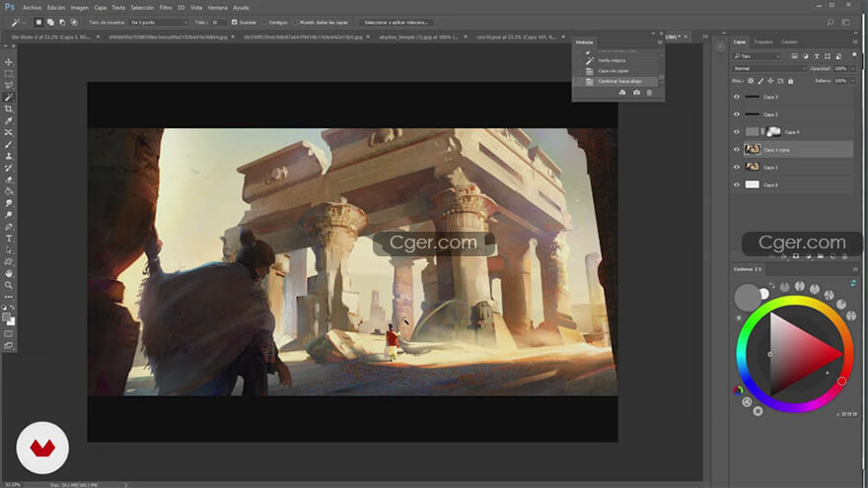The width and height of the screenshot is (868, 488).
Task: Select the Type tool
Action: pos(8,239)
